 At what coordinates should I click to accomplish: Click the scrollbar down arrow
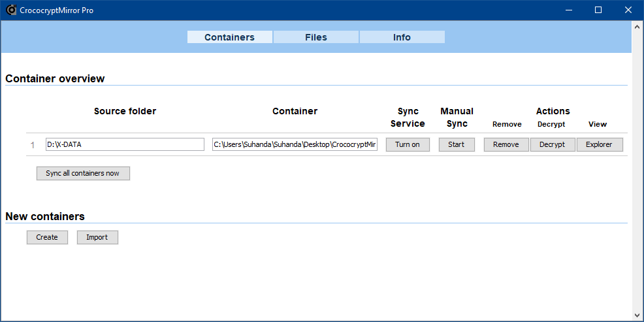[637, 315]
